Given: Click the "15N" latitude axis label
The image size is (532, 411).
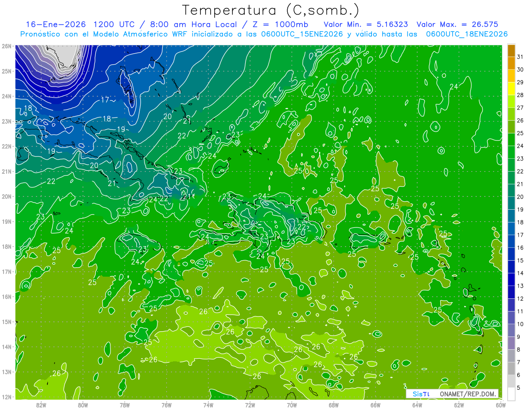Looking at the screenshot, I should click(6, 322).
